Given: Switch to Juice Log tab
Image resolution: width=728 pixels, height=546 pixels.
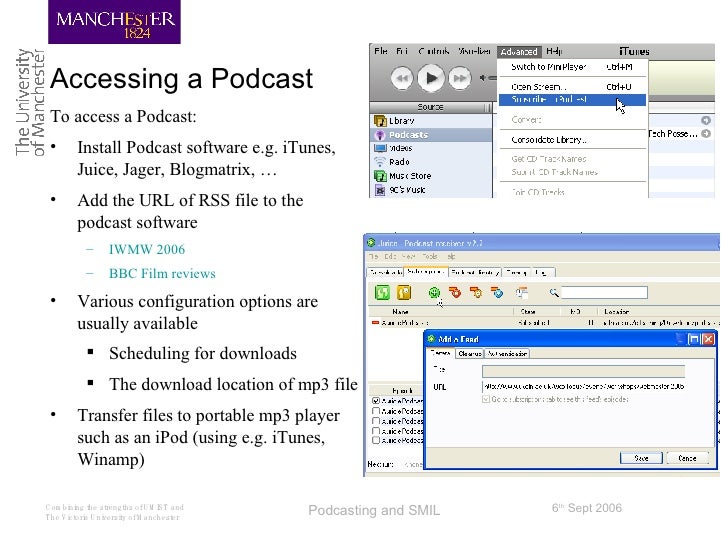Looking at the screenshot, I should [541, 273].
